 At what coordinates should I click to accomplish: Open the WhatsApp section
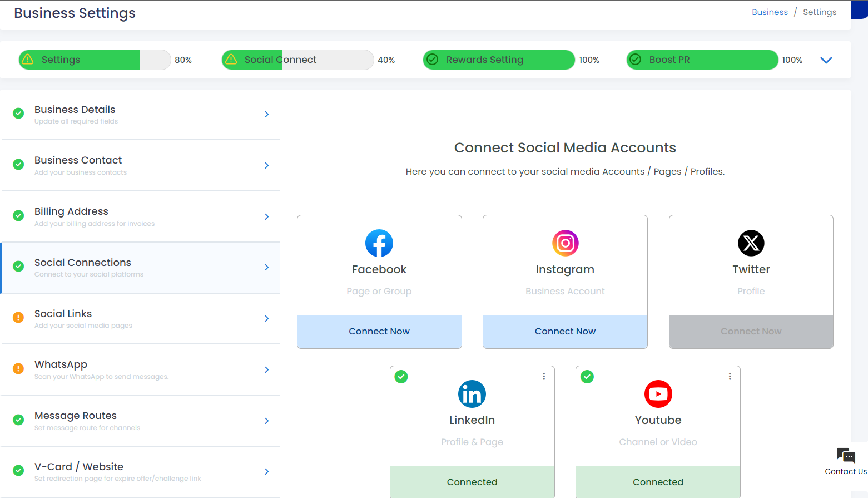pos(140,370)
